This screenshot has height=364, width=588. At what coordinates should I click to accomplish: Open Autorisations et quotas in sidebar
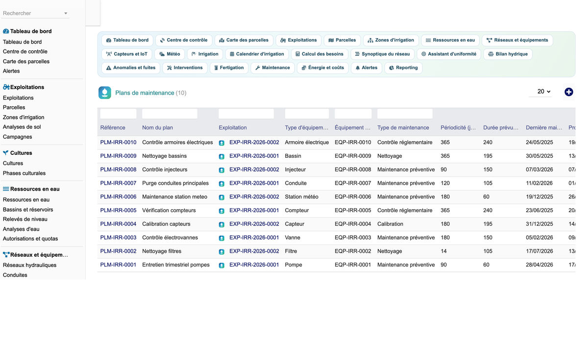[30, 239]
